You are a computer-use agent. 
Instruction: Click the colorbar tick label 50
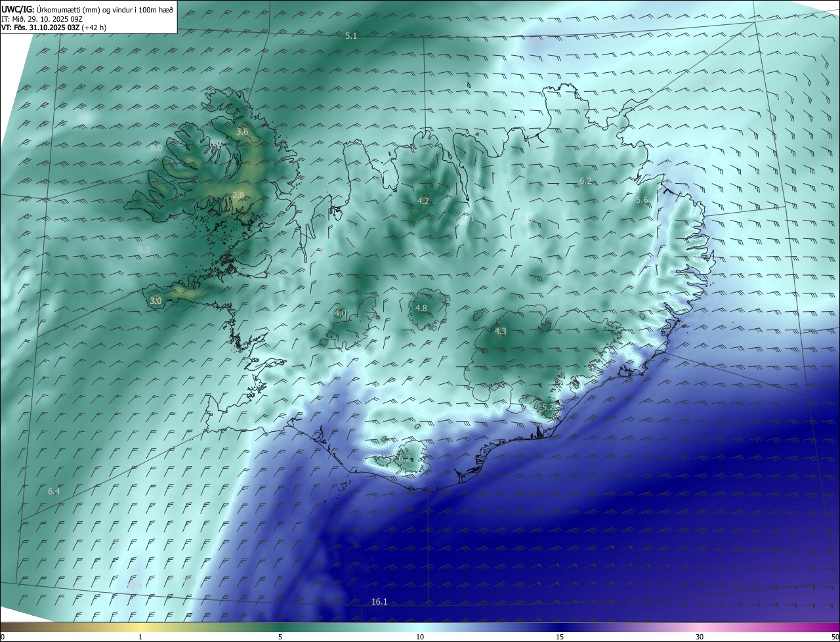835,637
